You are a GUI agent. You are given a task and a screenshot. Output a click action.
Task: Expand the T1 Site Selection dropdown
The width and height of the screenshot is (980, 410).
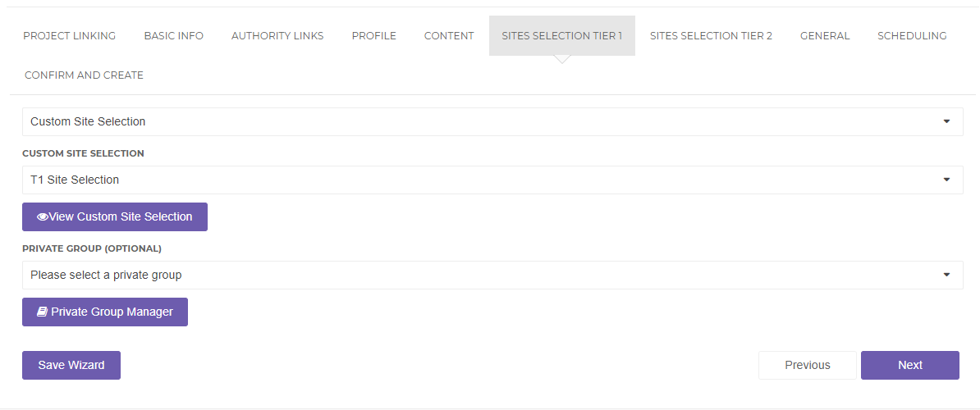(x=492, y=180)
